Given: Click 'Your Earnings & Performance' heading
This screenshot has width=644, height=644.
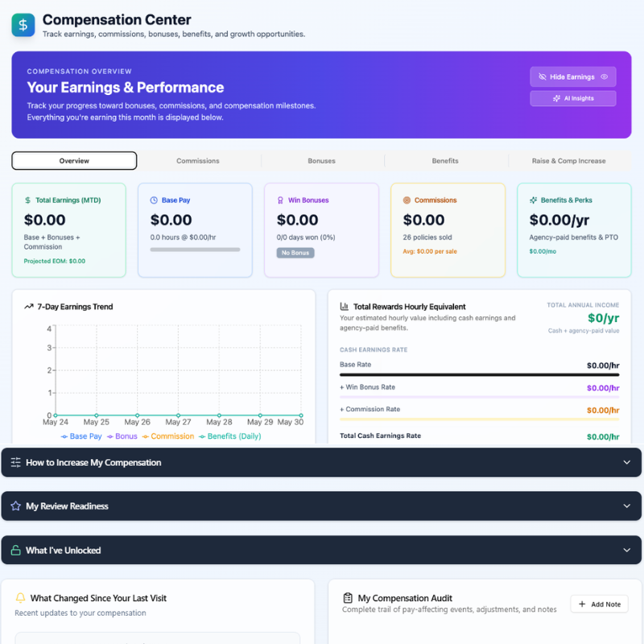Looking at the screenshot, I should point(126,88).
